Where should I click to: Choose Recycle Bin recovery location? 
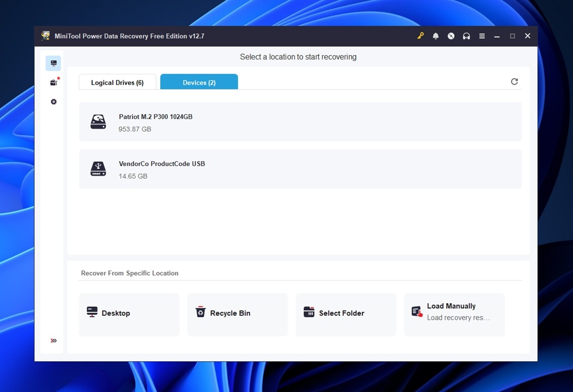point(237,313)
